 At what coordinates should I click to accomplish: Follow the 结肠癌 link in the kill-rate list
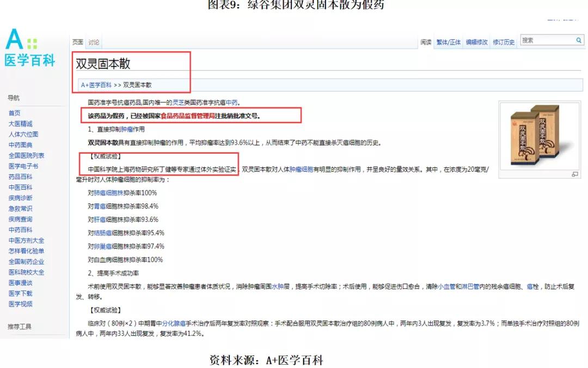point(103,233)
